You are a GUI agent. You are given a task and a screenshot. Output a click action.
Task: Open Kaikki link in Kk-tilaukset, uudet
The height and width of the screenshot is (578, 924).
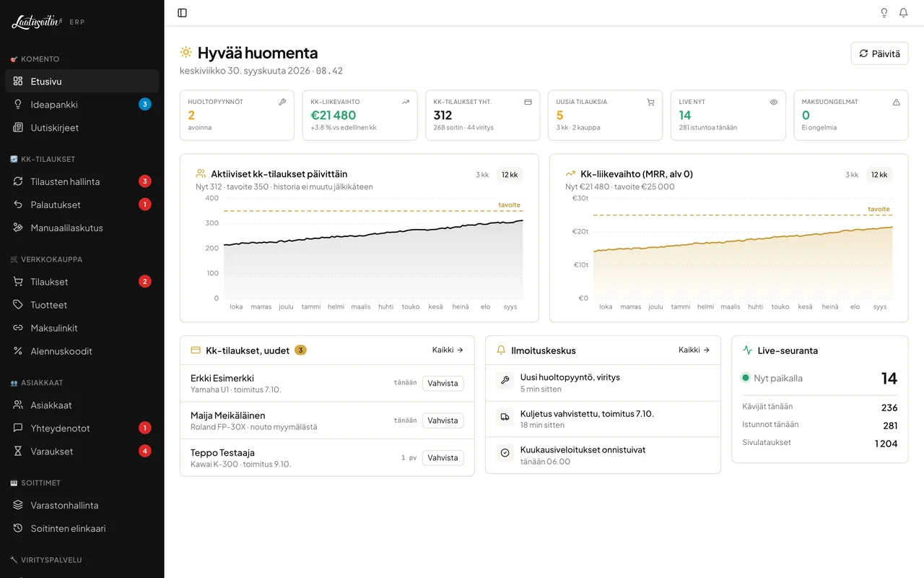point(448,350)
